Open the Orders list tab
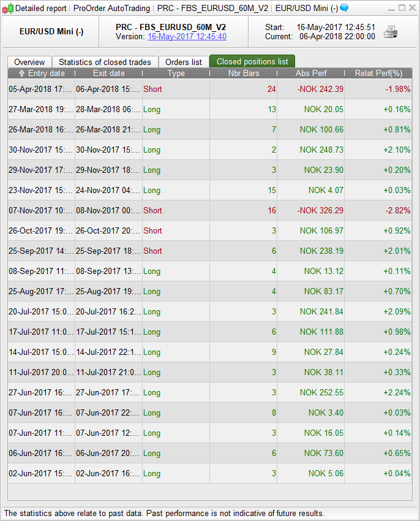This screenshot has height=521, width=420. [x=184, y=62]
